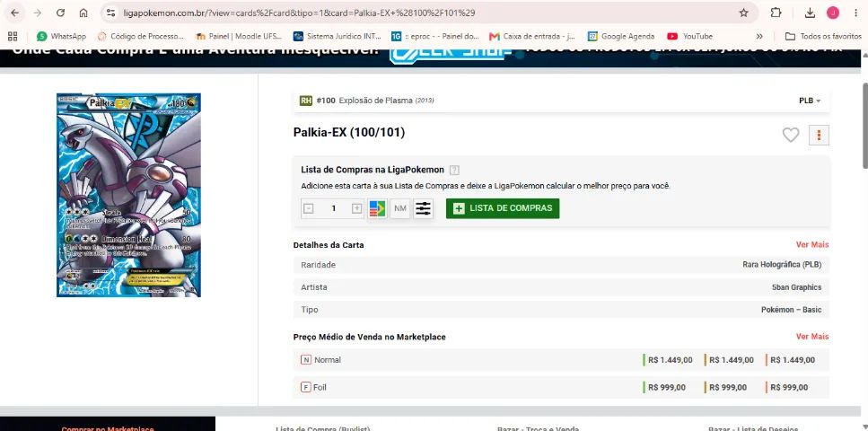
Task: Open Sistema Jurídico INT bookmark
Action: click(338, 36)
